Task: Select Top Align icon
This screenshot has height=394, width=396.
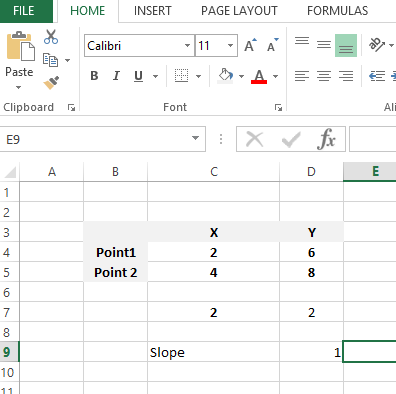Action: [302, 41]
